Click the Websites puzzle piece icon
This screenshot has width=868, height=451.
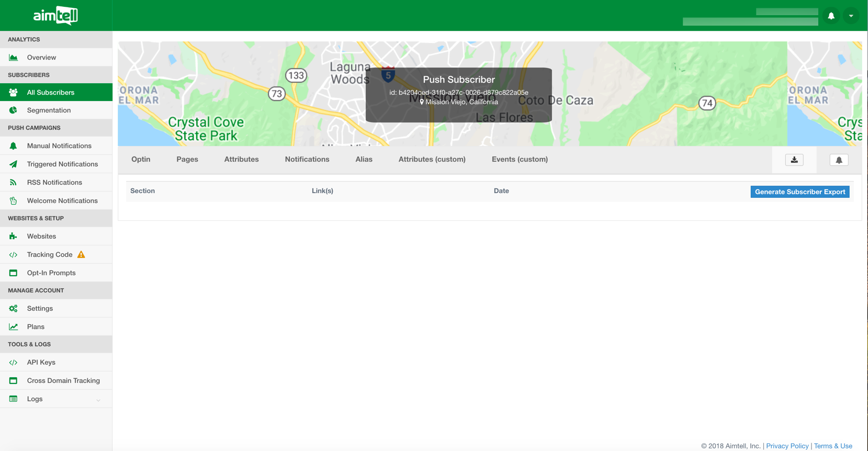(x=13, y=236)
